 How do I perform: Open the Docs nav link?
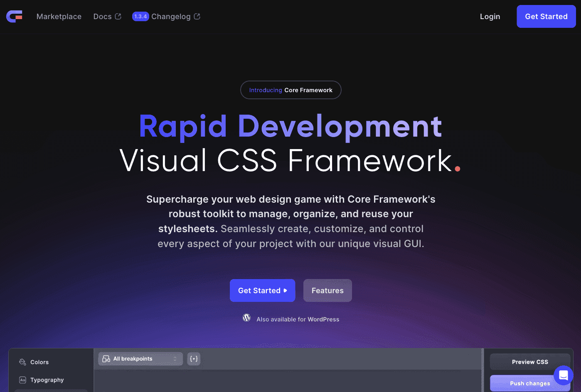click(102, 17)
